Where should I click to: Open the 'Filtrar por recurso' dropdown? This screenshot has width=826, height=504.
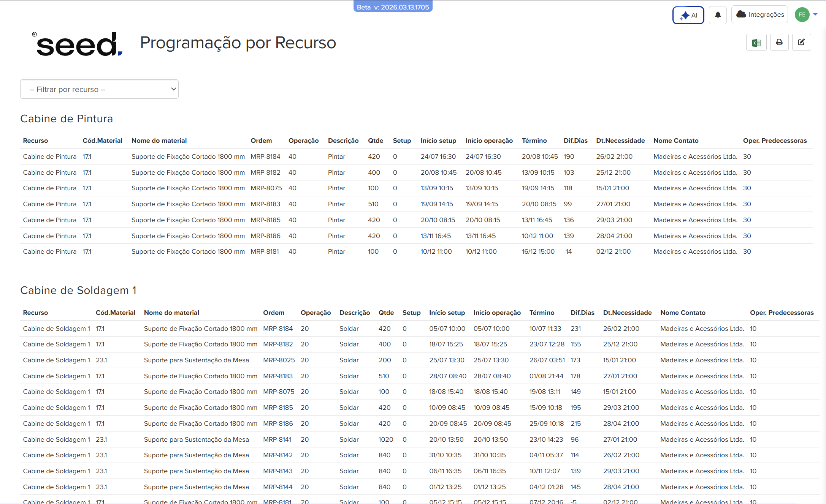[x=99, y=89]
